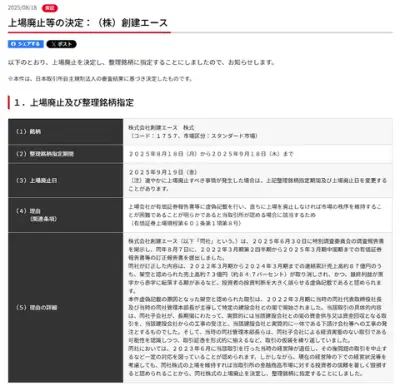Click the section heading 1.上場廃止及び整理銘柄指定
The width and height of the screenshot is (400, 386).
pyautogui.click(x=74, y=102)
